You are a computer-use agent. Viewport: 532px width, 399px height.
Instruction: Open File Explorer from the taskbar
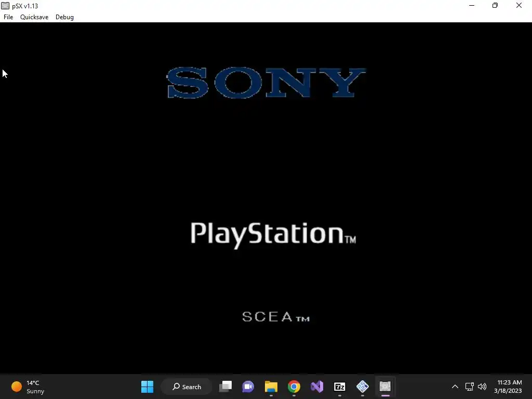click(x=271, y=387)
